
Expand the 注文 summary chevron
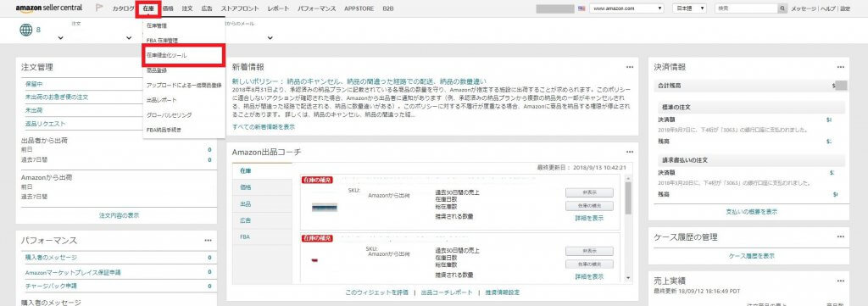(60, 38)
